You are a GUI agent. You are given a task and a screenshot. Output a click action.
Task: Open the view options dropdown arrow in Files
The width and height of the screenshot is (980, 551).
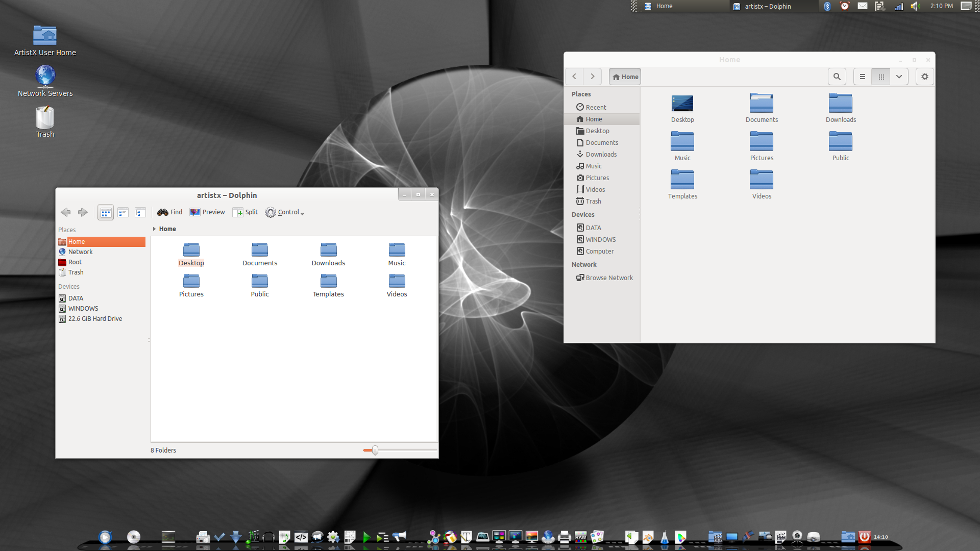(x=899, y=77)
